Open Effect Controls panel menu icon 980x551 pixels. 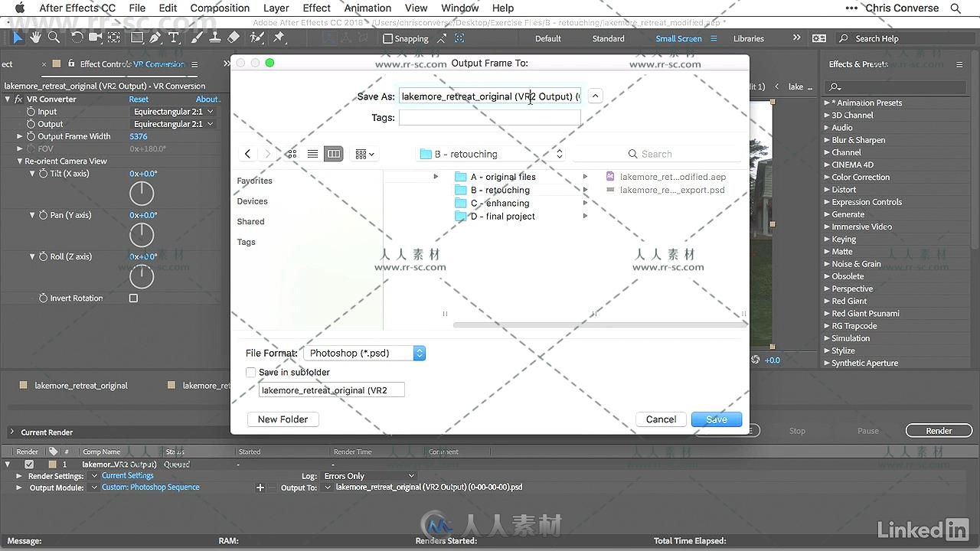pos(194,64)
